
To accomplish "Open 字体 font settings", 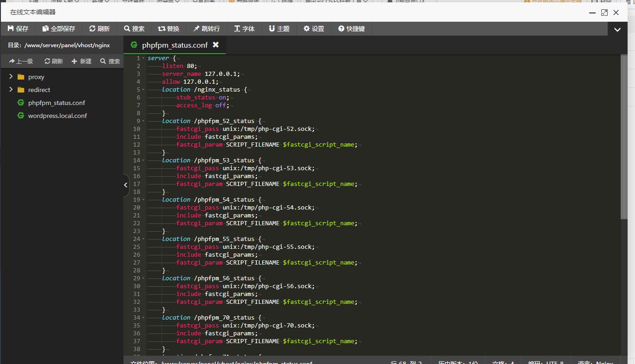I will click(244, 29).
